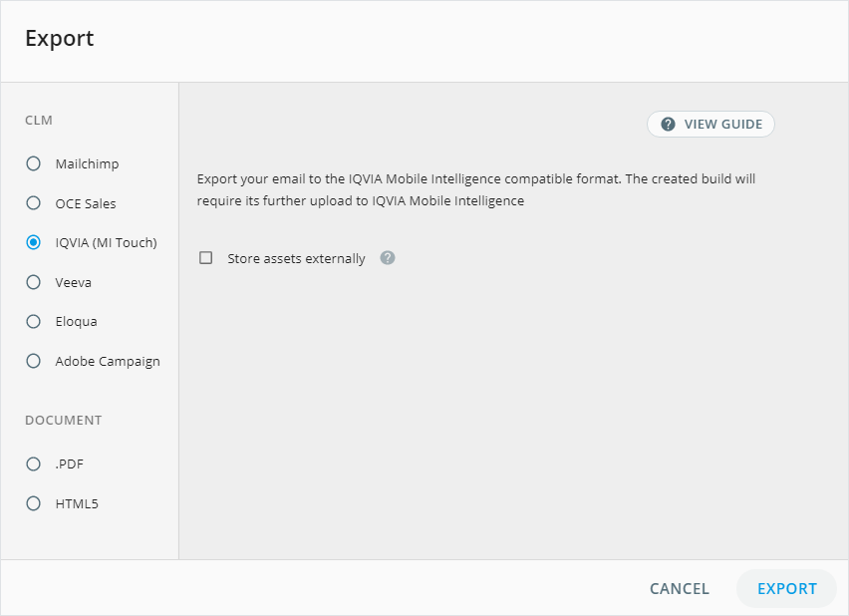The height and width of the screenshot is (616, 849).
Task: Select the OCE Sales radio button
Action: coord(34,203)
